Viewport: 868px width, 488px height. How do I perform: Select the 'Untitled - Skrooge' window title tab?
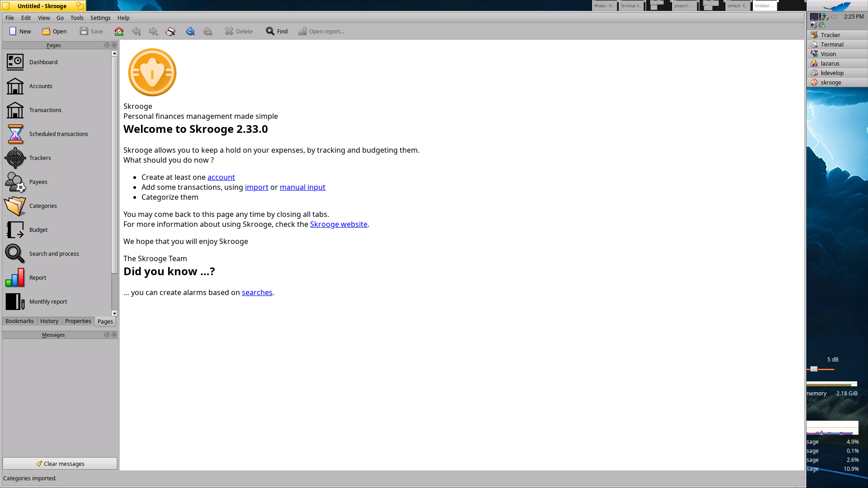coord(43,6)
